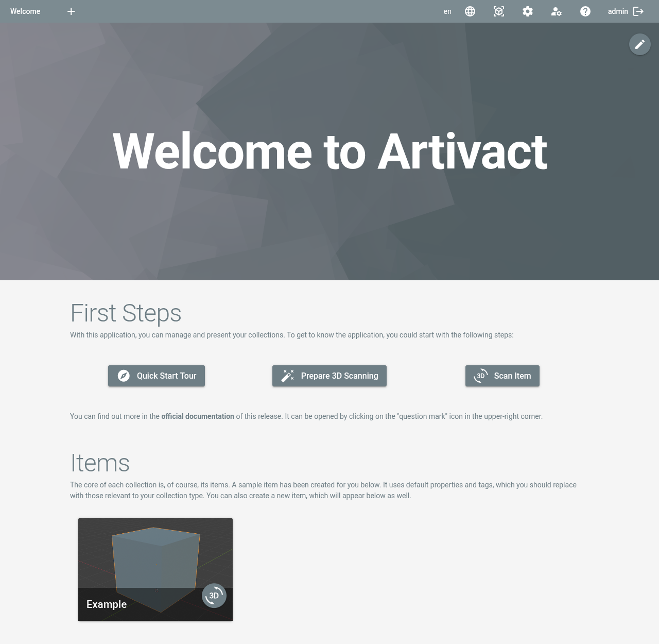Image resolution: width=659 pixels, height=644 pixels.
Task: Start the Quick Start Tour
Action: (156, 376)
